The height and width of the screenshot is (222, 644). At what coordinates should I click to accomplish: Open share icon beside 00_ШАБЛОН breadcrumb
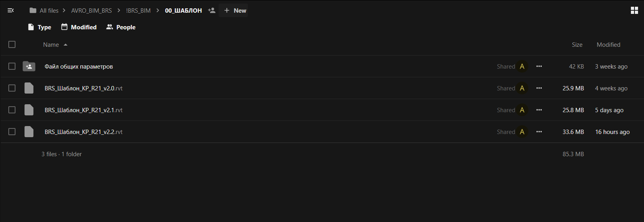pyautogui.click(x=212, y=11)
